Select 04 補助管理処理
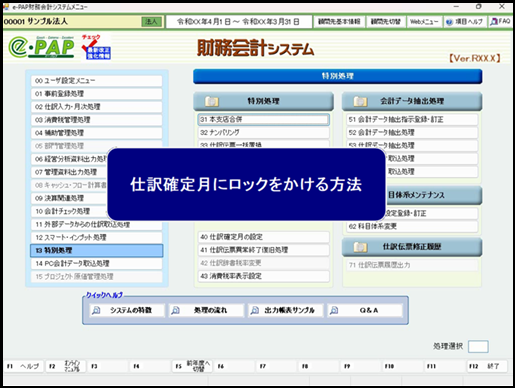515x388 pixels. [96, 133]
